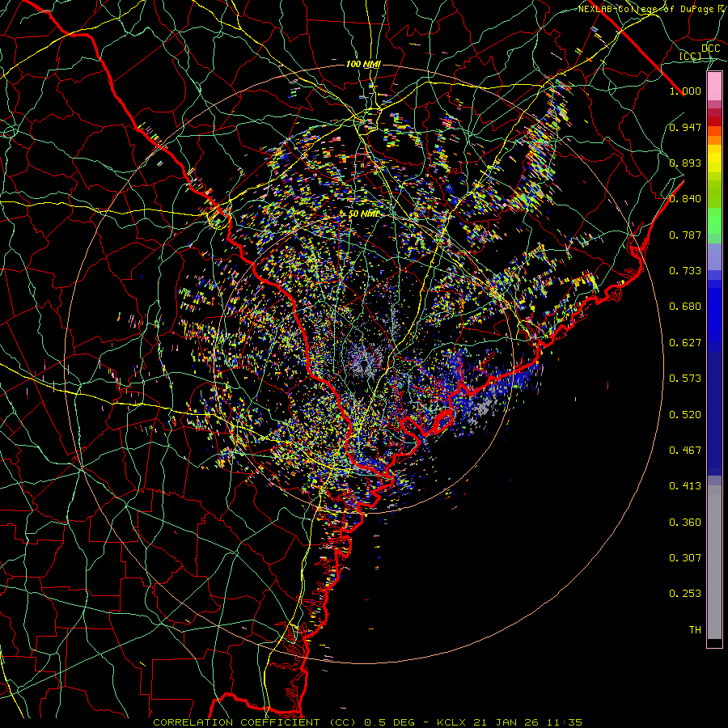
Task: Click the 0.787 legend value
Action: 685,235
